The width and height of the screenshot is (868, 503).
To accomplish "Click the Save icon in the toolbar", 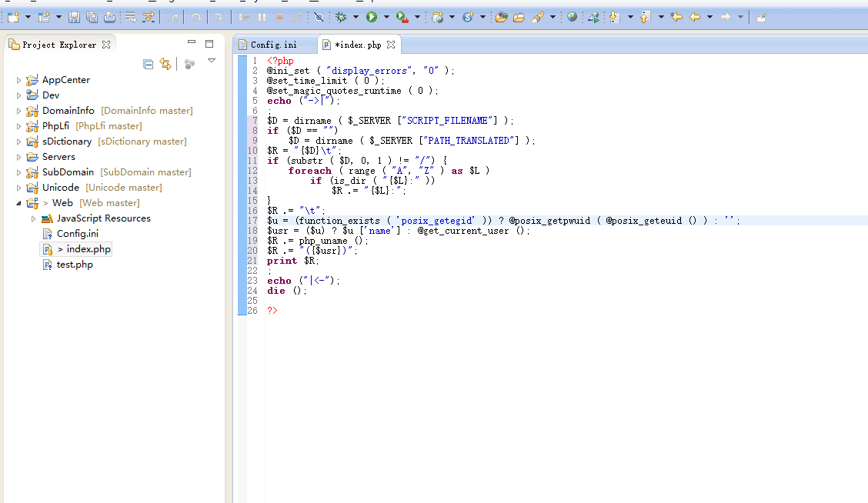I will point(74,17).
